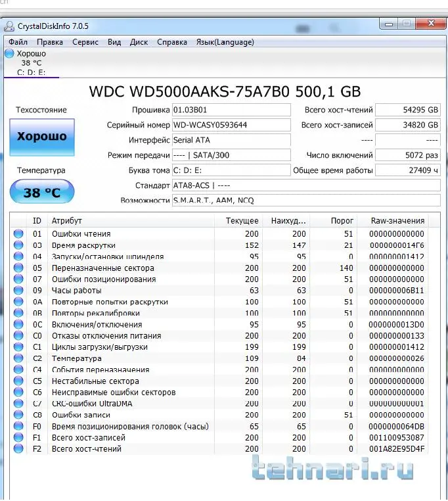Select the Часы работы attribute row
This screenshot has height=501, width=448.
pos(220,290)
